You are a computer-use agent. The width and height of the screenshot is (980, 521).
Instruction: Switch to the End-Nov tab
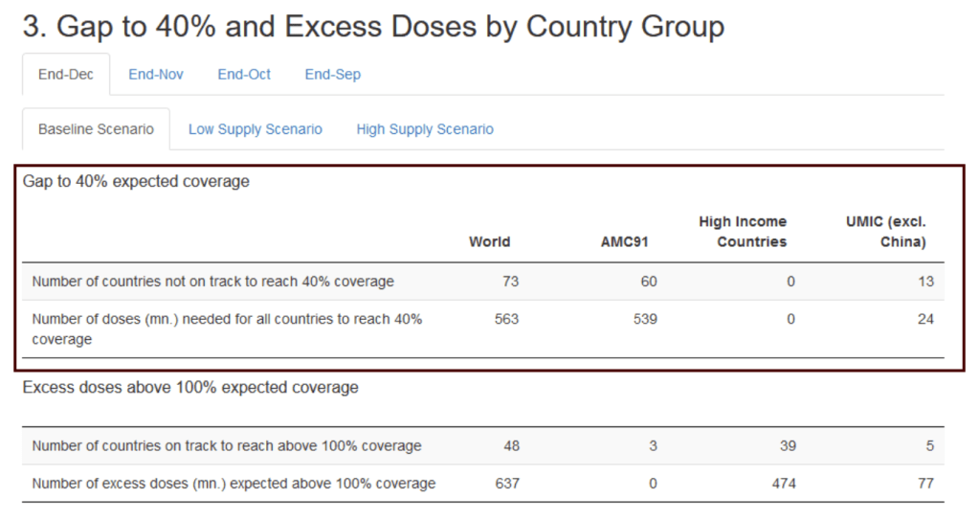156,75
